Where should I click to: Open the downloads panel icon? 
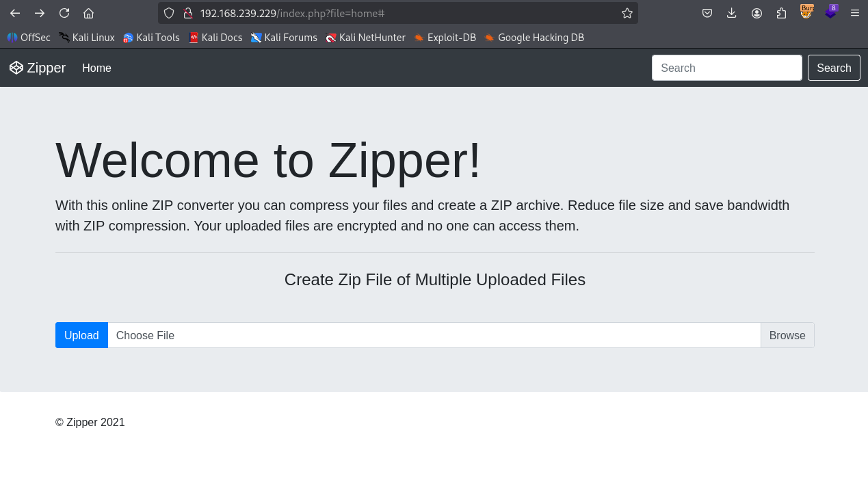pos(732,13)
